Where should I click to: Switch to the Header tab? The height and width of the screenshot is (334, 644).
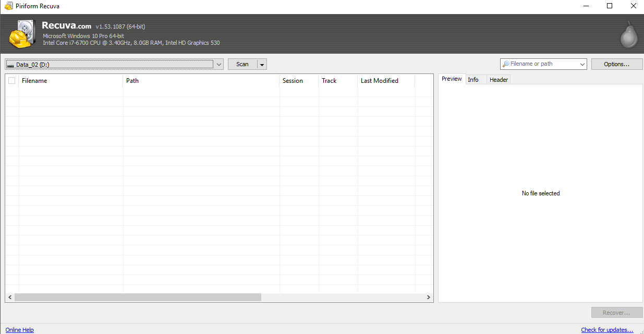pyautogui.click(x=499, y=80)
